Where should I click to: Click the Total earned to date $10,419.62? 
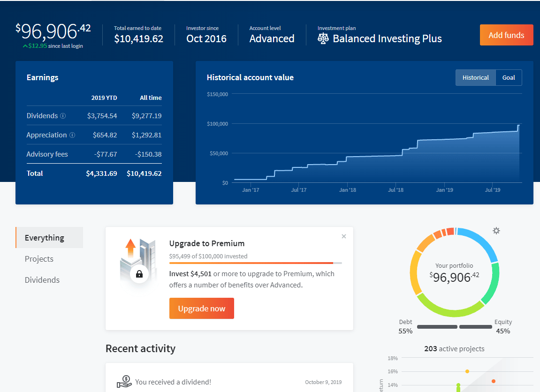coord(138,38)
